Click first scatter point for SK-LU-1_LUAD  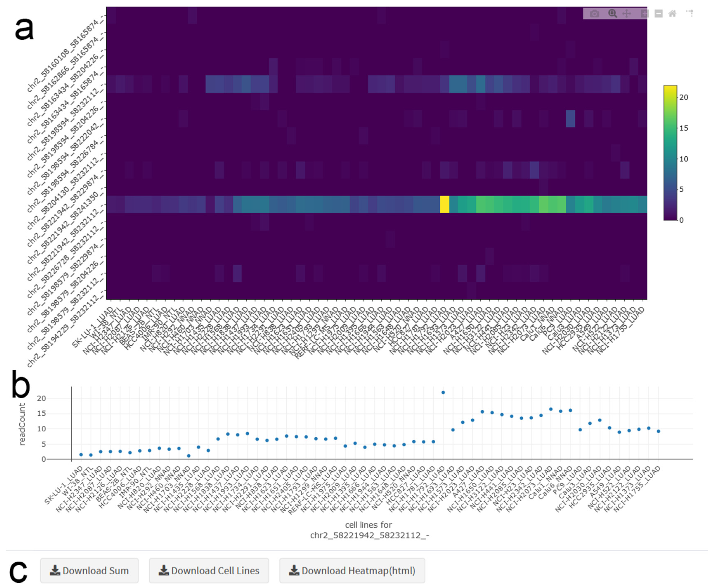point(81,455)
